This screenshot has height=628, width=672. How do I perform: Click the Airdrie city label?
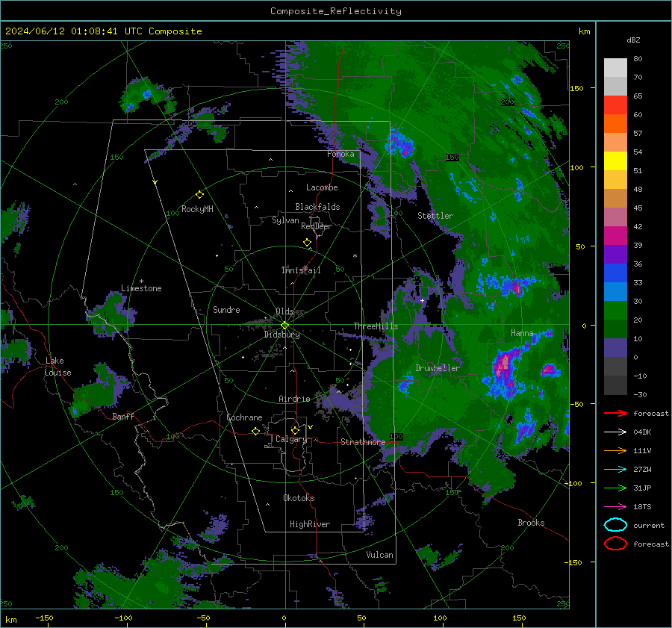294,399
